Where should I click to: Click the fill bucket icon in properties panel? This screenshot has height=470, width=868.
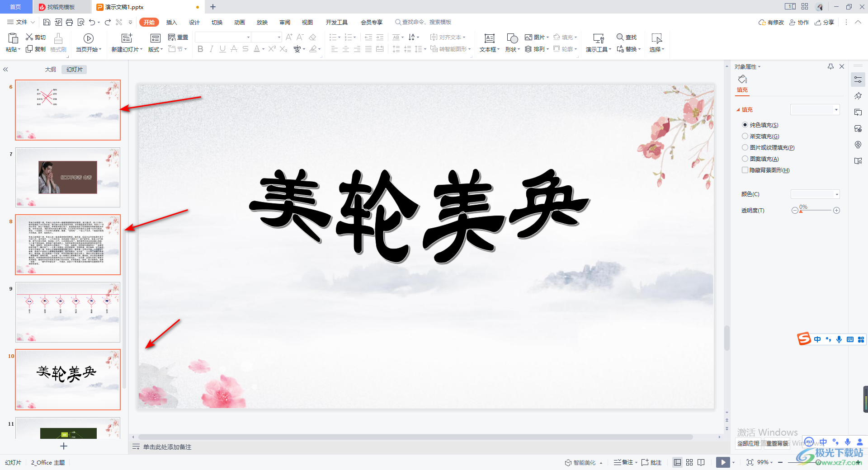[742, 80]
